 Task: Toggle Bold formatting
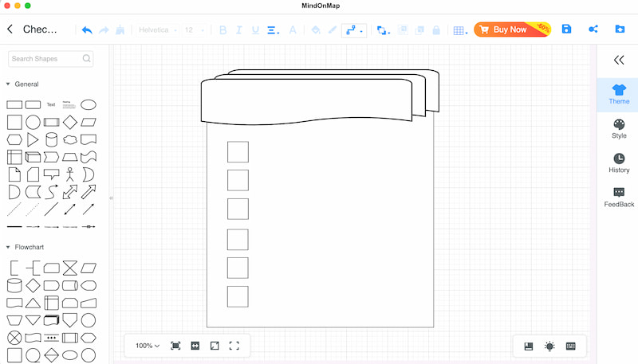click(x=223, y=30)
